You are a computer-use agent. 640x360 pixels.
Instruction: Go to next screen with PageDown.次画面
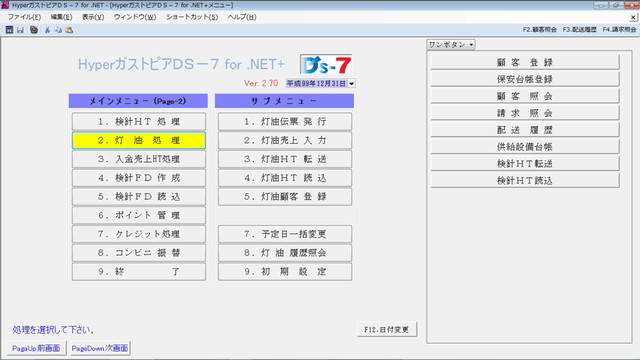click(100, 348)
